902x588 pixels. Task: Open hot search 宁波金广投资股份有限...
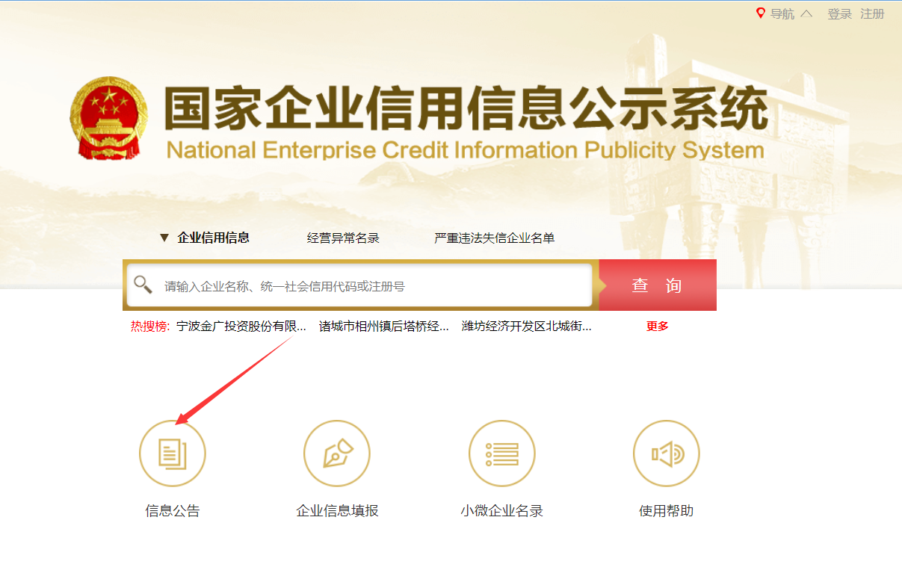coord(241,327)
